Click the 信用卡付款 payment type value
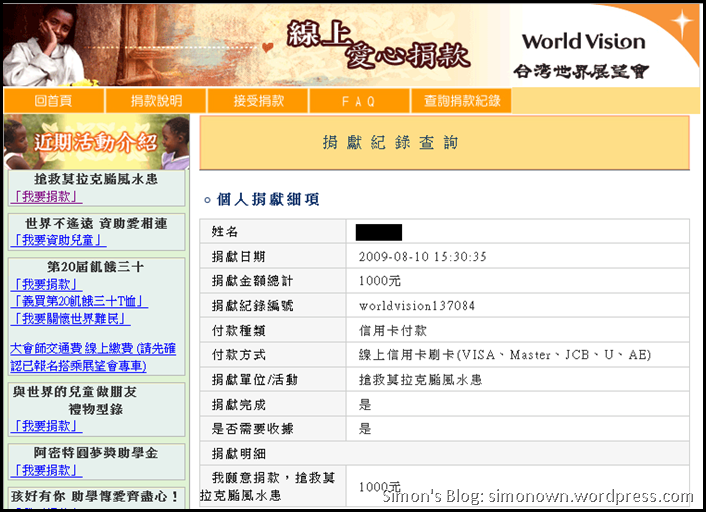This screenshot has width=706, height=512. coord(393,331)
